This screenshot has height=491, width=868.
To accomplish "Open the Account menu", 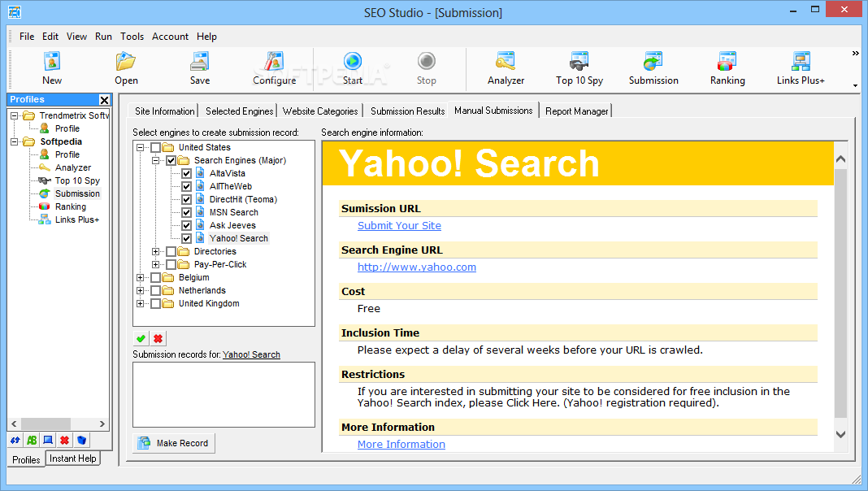I will 170,37.
